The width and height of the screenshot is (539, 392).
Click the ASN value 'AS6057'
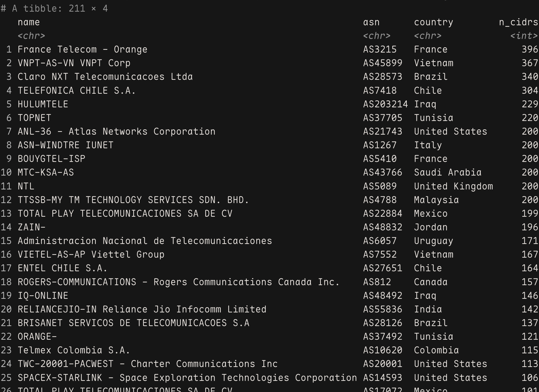click(x=380, y=241)
